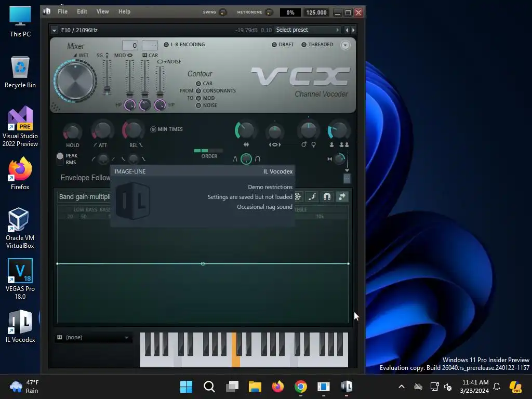Open VEGAS Pro 18.0 desktop shortcut
The image size is (532, 399).
[x=20, y=279]
